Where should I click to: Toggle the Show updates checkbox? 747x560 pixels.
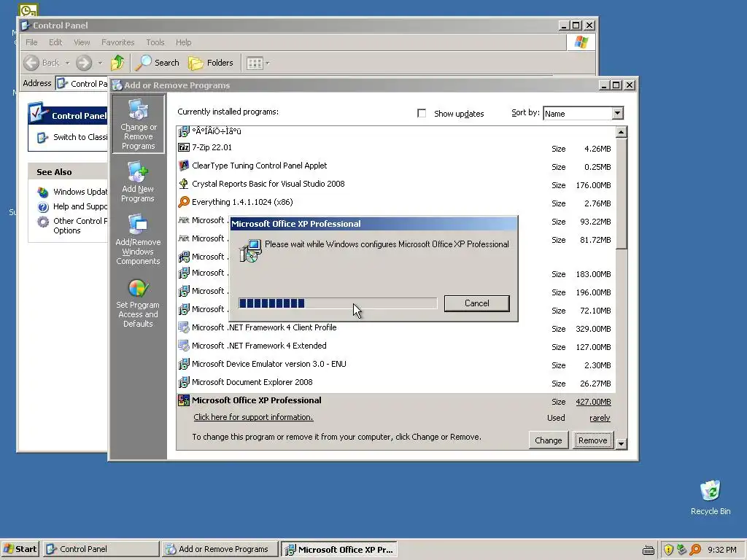click(421, 113)
